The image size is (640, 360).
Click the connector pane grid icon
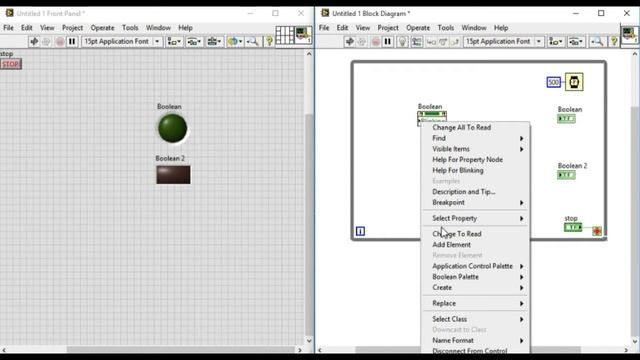pos(285,35)
